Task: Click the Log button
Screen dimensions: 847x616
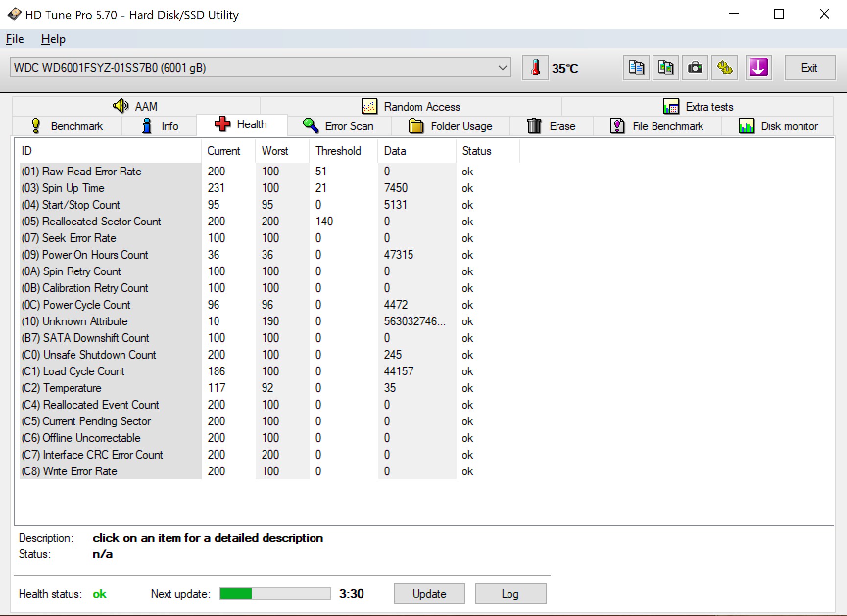Action: [x=510, y=593]
